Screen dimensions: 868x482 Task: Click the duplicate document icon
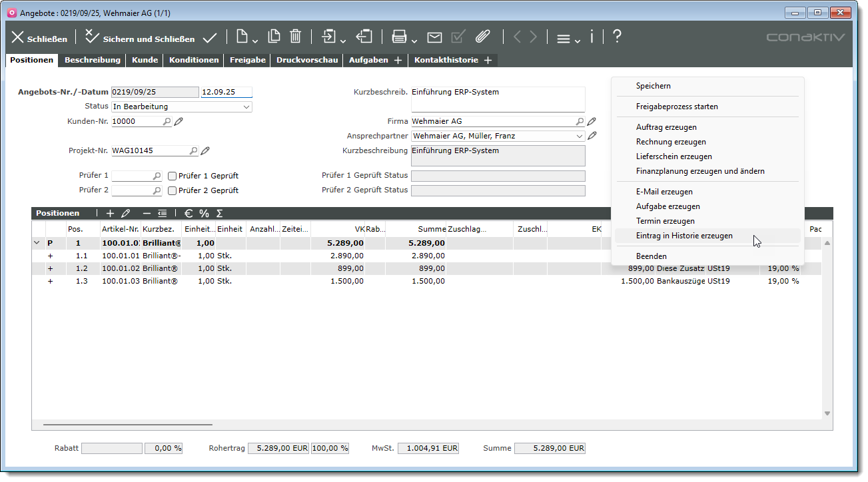(x=274, y=37)
